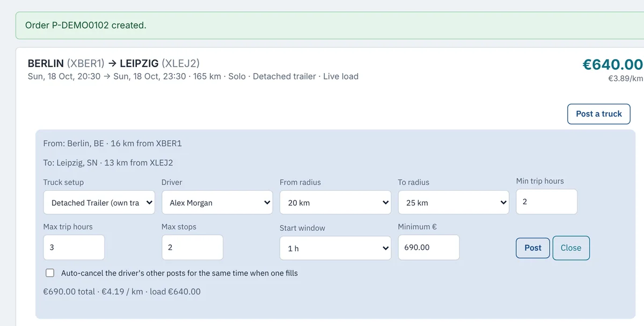Click the BERLIN → LEIPZIG route heading
This screenshot has width=644, height=326.
pos(114,63)
